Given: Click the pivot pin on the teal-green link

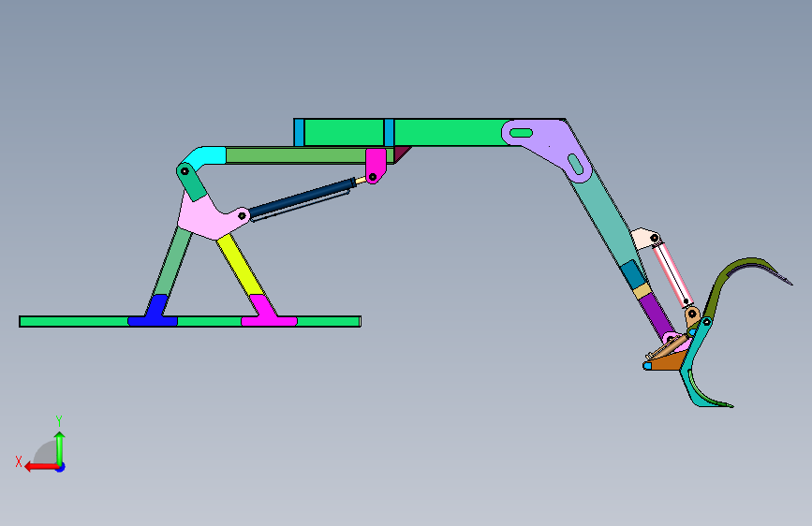Looking at the screenshot, I should pyautogui.click(x=185, y=171).
